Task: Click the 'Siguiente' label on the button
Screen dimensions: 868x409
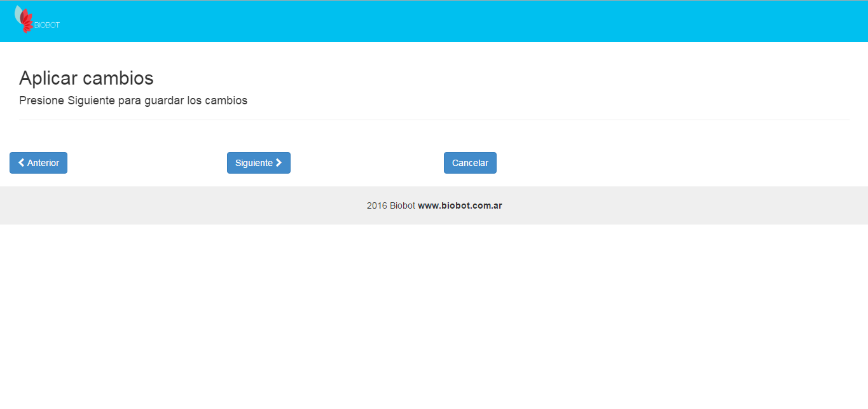Action: pos(254,163)
